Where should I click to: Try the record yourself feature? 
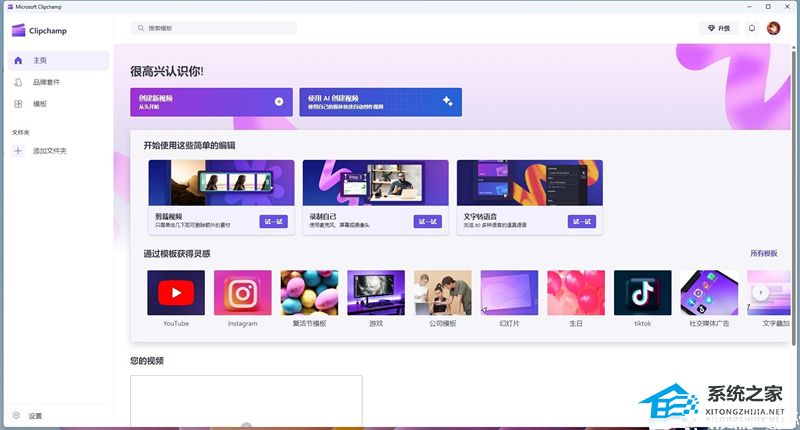(x=428, y=221)
